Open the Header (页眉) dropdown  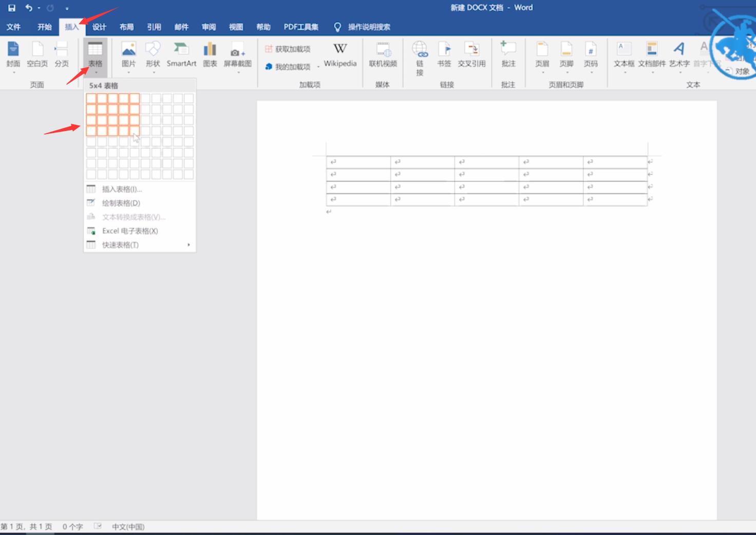click(x=542, y=72)
